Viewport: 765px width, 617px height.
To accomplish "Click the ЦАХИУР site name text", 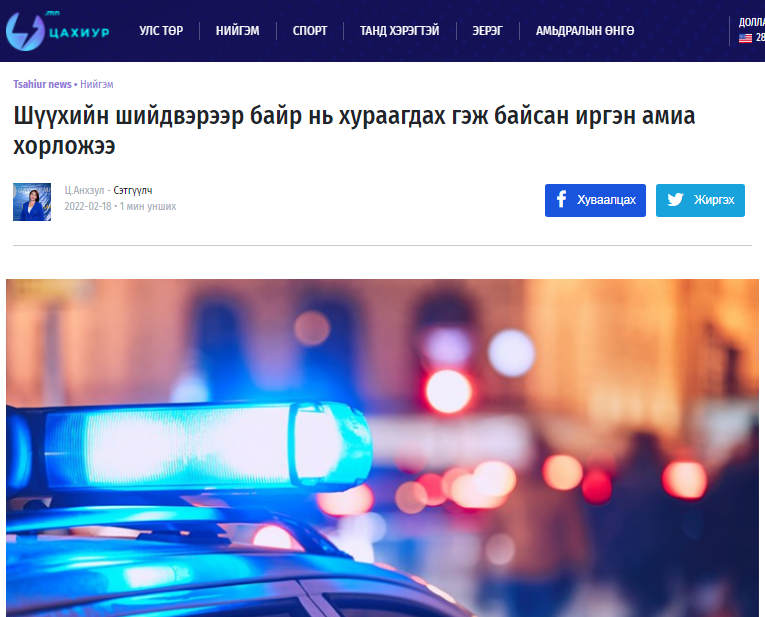I will (80, 33).
